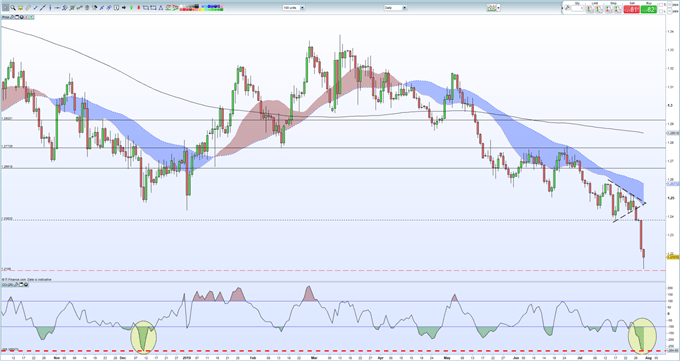The width and height of the screenshot is (680, 361).
Task: Open the CCI indicator wrench settings
Action: pos(16,285)
